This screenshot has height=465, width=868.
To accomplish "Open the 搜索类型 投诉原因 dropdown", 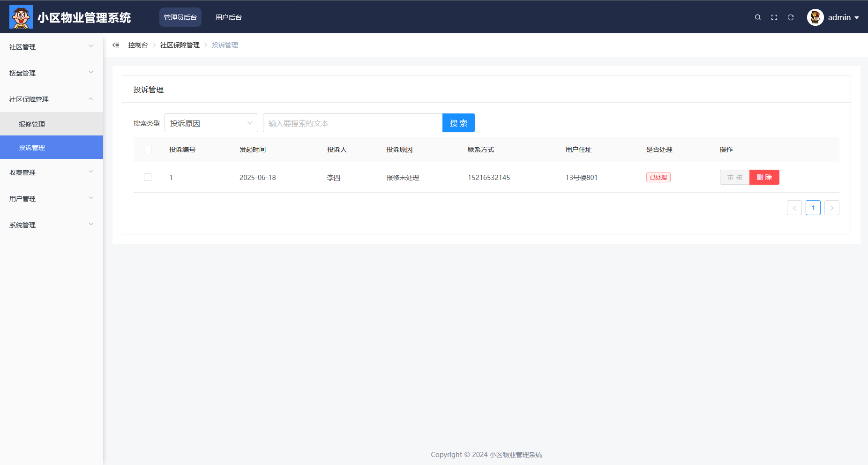I will pos(211,123).
